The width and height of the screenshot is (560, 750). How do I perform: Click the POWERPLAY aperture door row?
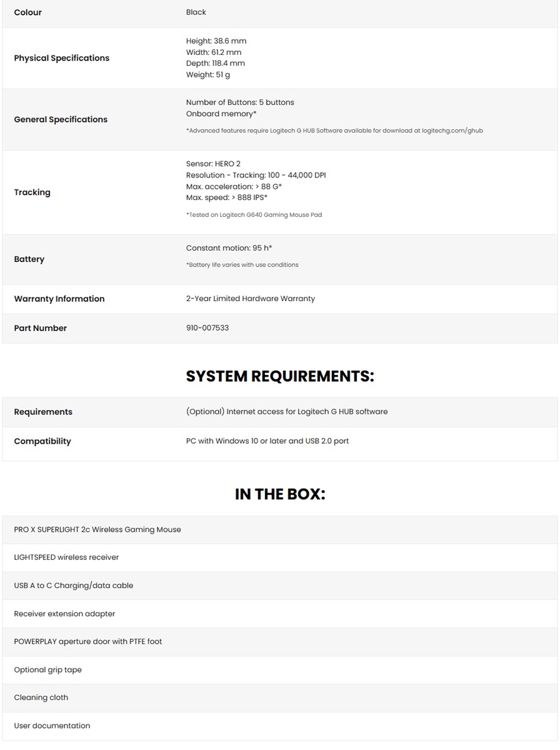point(88,642)
